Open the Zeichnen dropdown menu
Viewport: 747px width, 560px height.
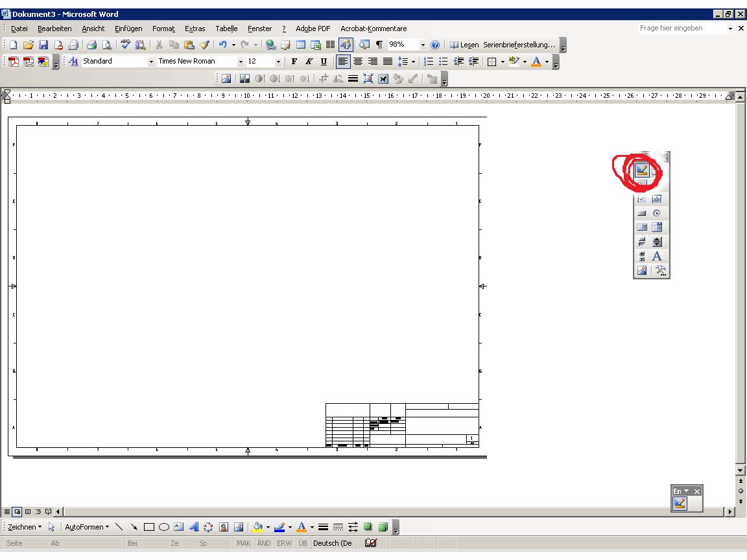[x=25, y=527]
